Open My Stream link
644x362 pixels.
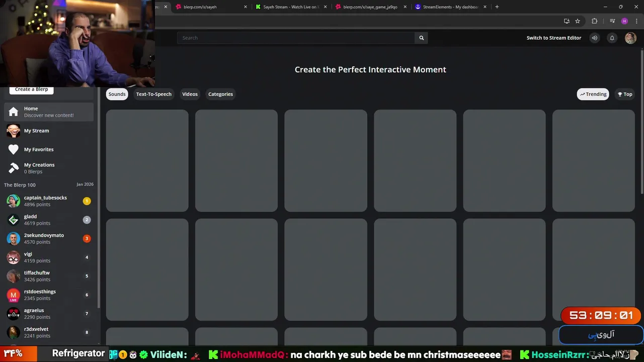tap(49, 131)
